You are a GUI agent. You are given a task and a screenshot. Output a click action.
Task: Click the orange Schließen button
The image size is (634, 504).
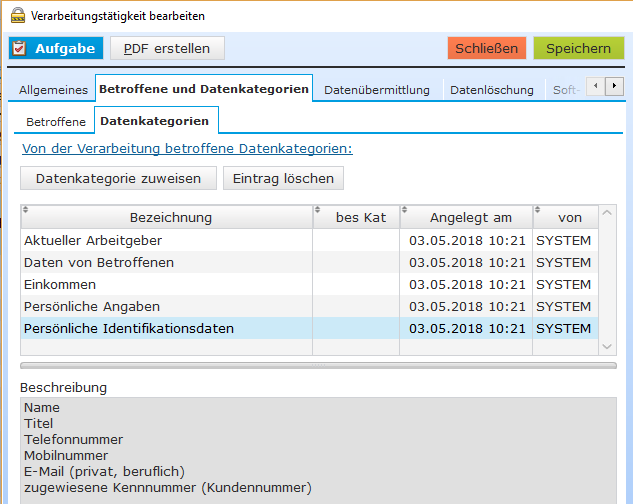(487, 48)
